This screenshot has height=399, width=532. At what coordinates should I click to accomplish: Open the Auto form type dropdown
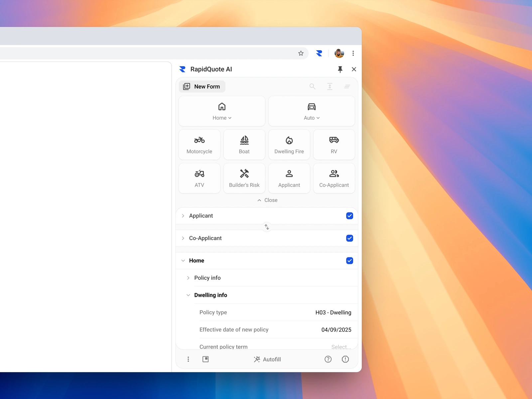click(x=312, y=111)
